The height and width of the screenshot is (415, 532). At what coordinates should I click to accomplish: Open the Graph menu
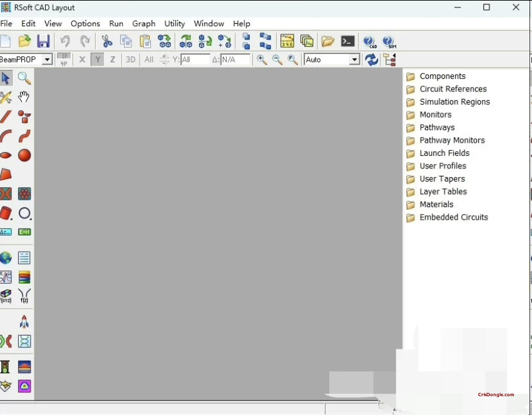click(143, 23)
